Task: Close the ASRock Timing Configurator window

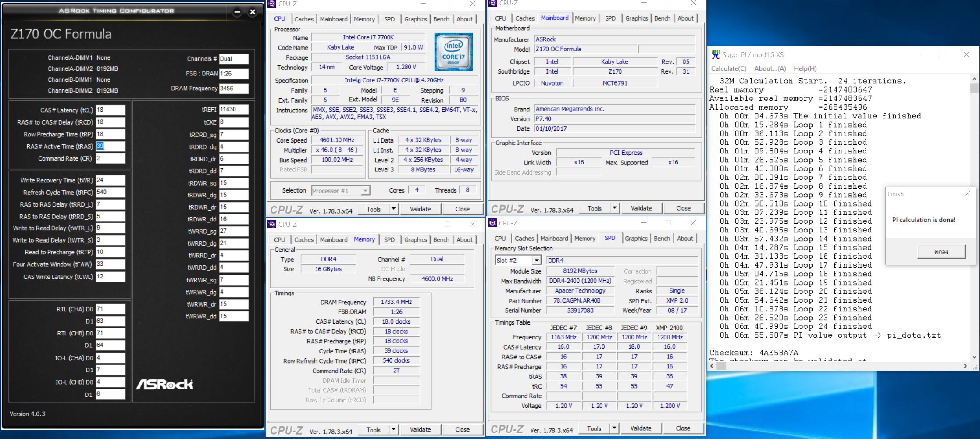Action: click(x=253, y=12)
